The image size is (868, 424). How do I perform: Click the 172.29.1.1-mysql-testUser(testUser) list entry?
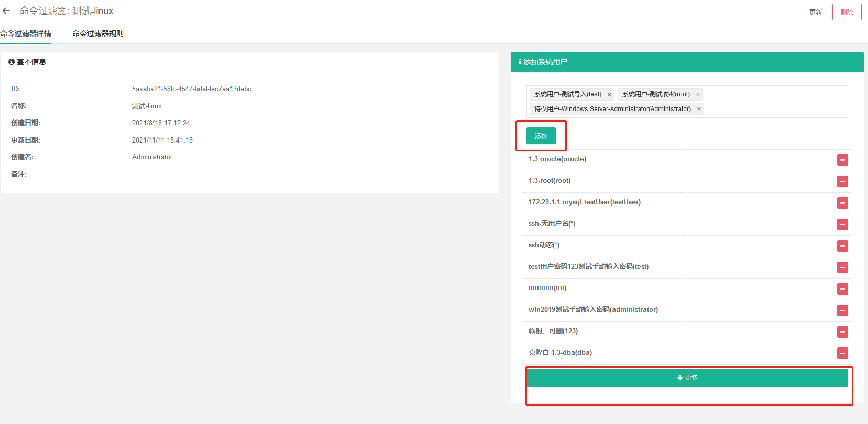585,202
